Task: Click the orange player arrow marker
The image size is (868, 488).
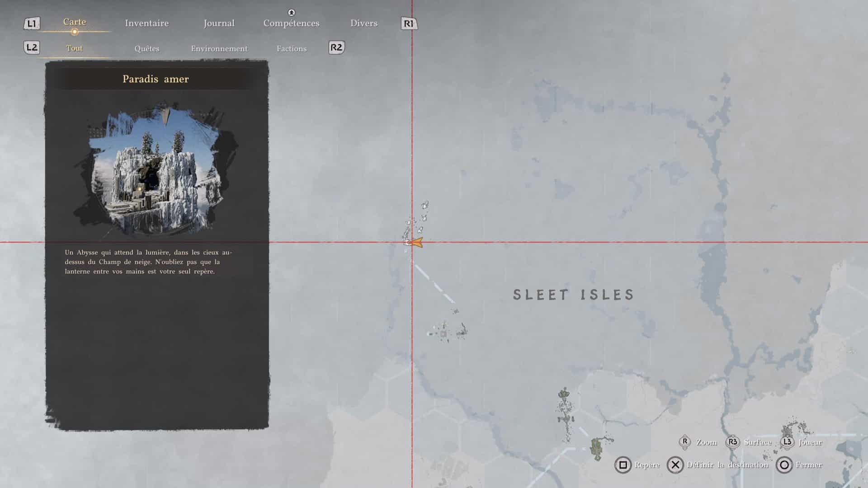Action: pos(417,243)
